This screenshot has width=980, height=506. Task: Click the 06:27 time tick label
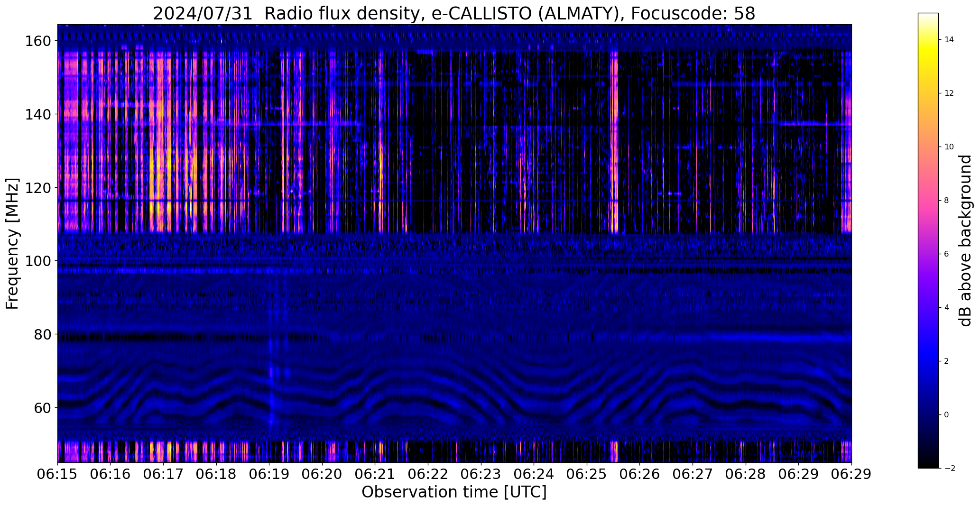[693, 474]
